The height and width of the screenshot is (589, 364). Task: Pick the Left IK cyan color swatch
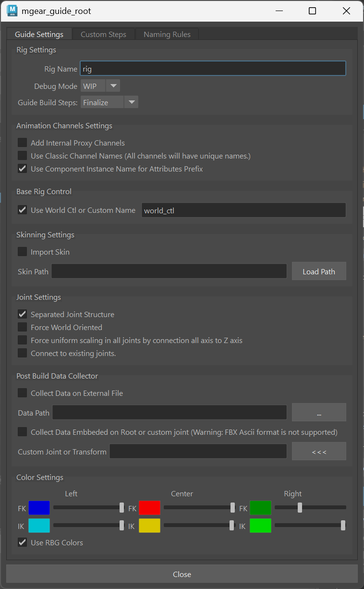point(39,526)
